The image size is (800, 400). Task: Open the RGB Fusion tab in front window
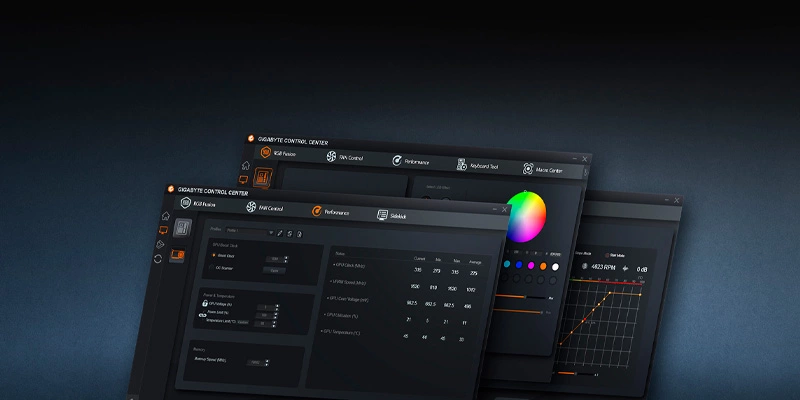coord(198,204)
